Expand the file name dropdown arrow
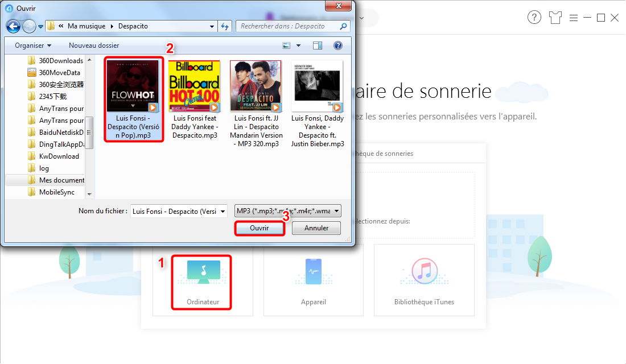 tap(222, 211)
